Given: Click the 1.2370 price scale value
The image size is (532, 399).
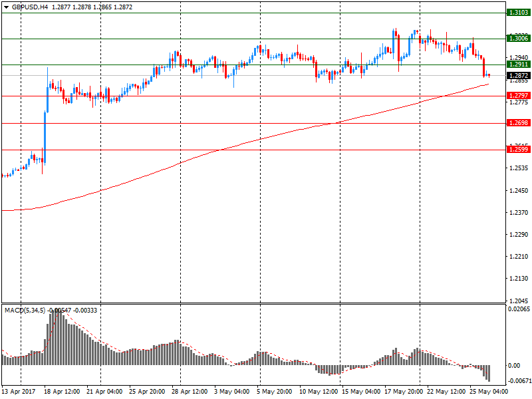Looking at the screenshot, I should [519, 212].
